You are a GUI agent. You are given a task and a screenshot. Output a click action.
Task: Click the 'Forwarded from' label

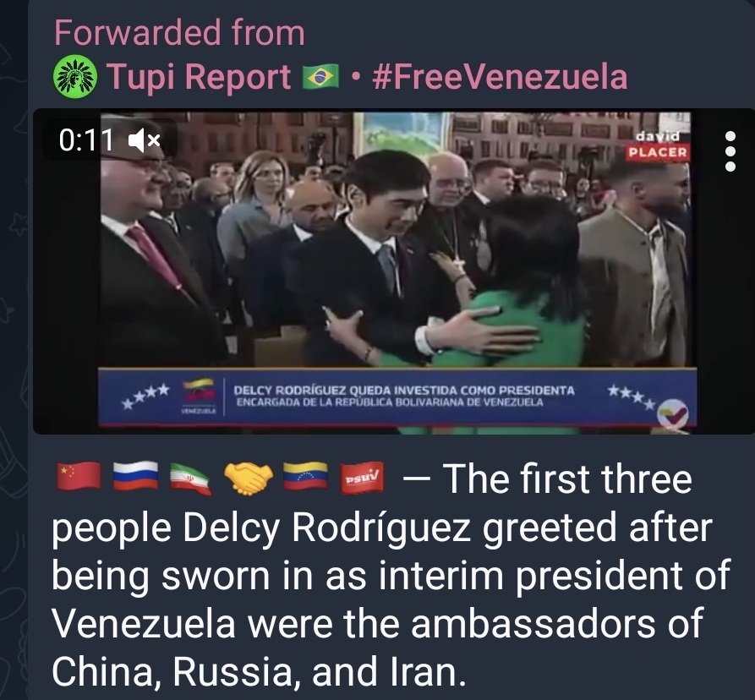[x=179, y=33]
